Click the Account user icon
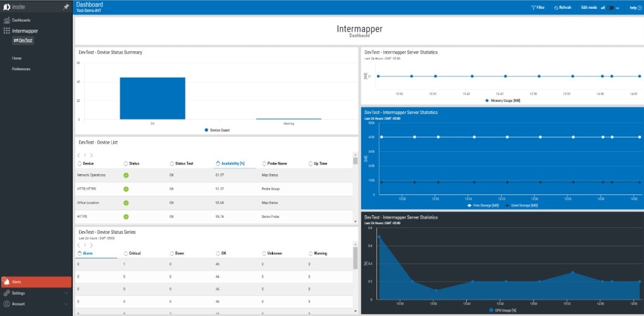The height and width of the screenshot is (316, 644). (6, 304)
